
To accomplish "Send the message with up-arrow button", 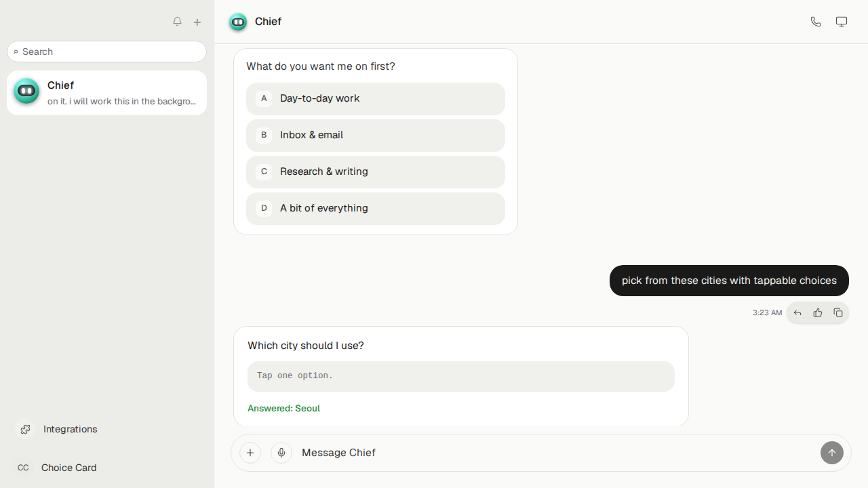I will (x=832, y=453).
